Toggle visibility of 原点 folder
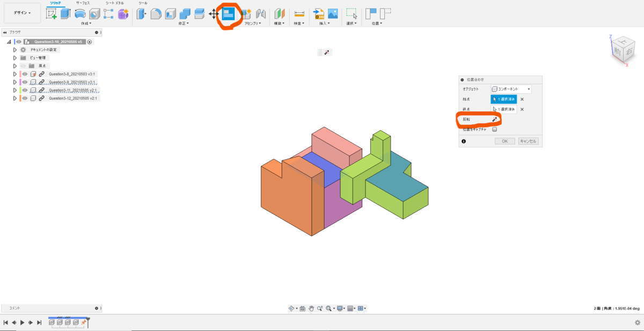 click(x=24, y=66)
